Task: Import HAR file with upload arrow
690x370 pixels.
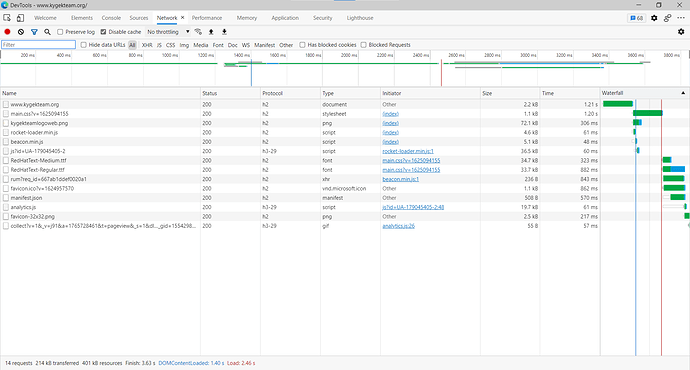Action: point(211,32)
